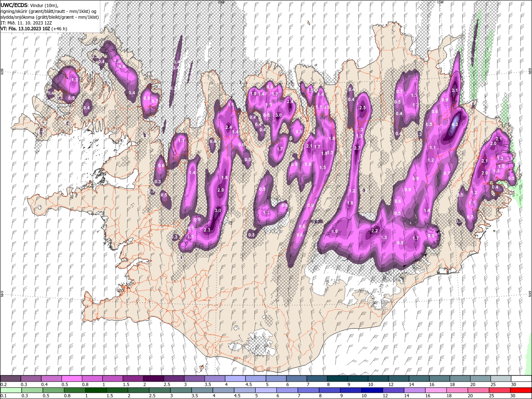Click the 25 label on the rain scale
532x399 pixels.
492,396
